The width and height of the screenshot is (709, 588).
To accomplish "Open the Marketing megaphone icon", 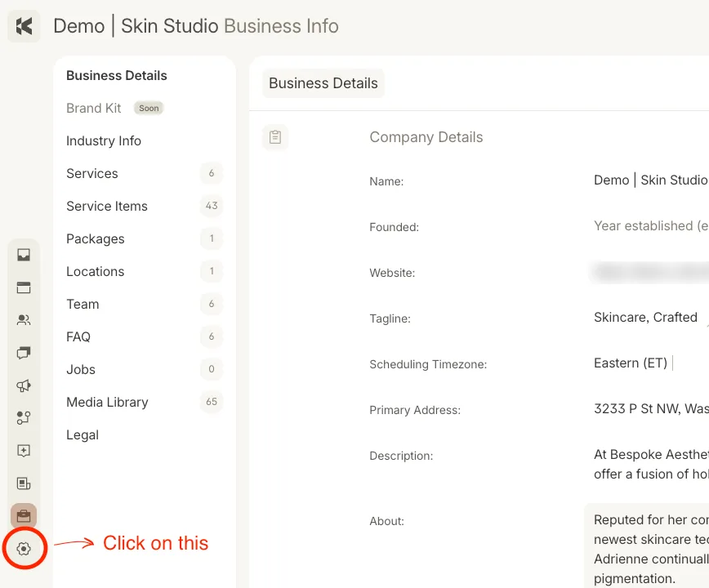I will pyautogui.click(x=24, y=385).
